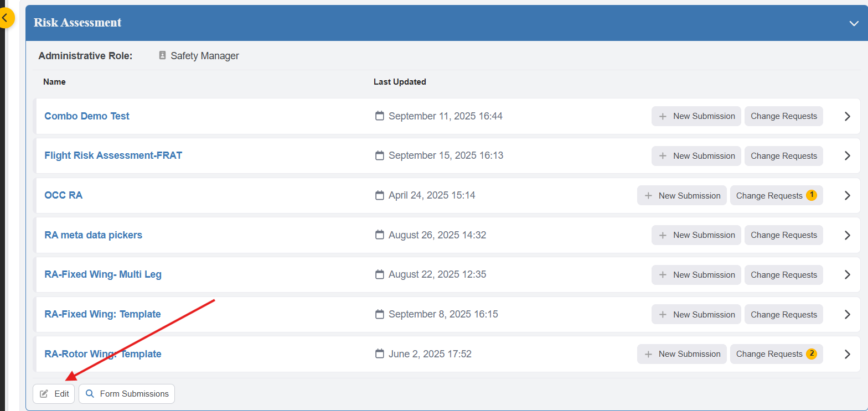Open Change Requests for OCC RA
This screenshot has height=411, width=868.
769,196
